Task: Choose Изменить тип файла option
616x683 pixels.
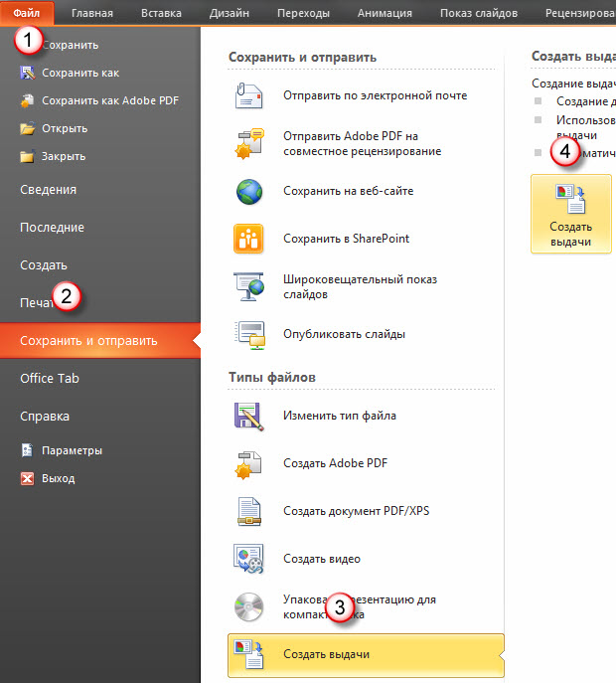Action: (x=340, y=416)
